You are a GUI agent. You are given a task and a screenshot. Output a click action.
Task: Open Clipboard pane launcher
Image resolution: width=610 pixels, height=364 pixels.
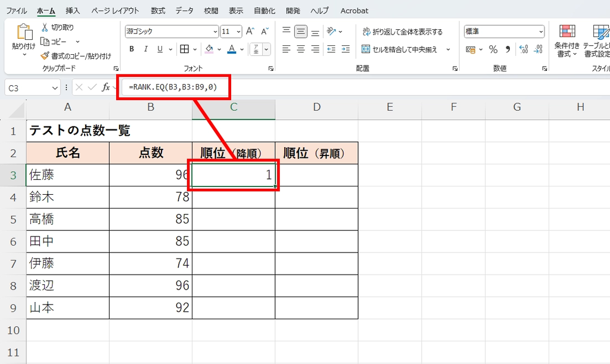click(116, 69)
